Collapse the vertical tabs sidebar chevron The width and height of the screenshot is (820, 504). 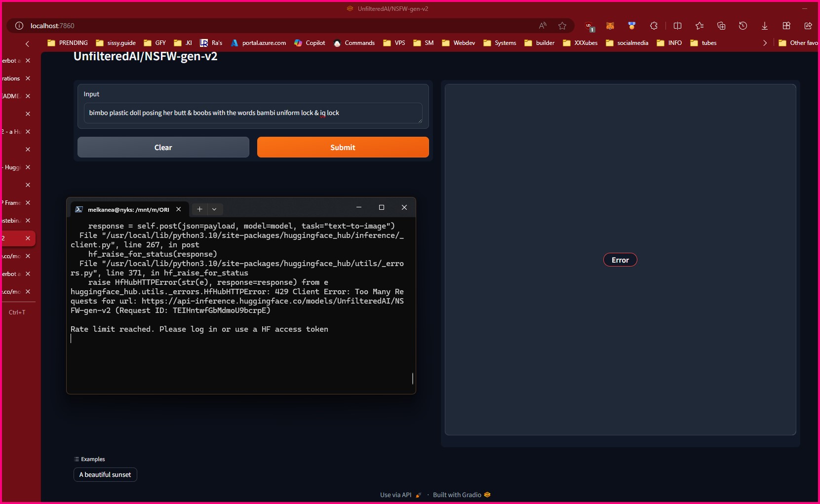[27, 43]
